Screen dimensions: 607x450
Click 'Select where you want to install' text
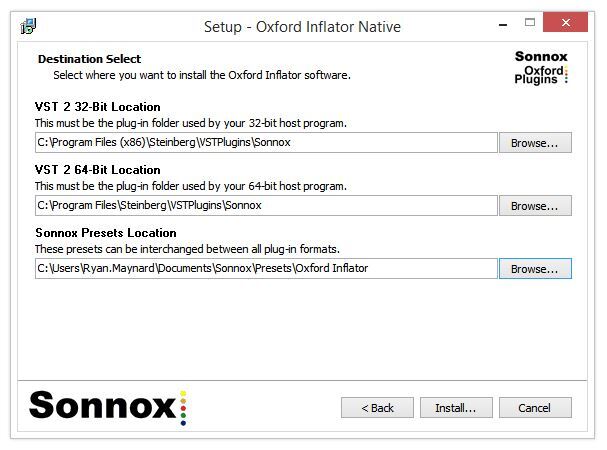coord(202,75)
